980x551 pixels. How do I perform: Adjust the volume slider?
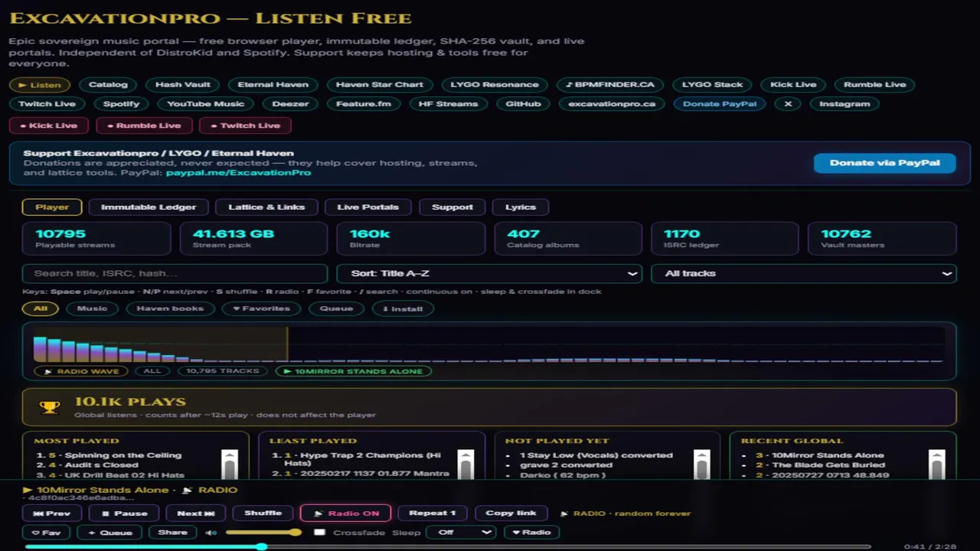[264, 532]
